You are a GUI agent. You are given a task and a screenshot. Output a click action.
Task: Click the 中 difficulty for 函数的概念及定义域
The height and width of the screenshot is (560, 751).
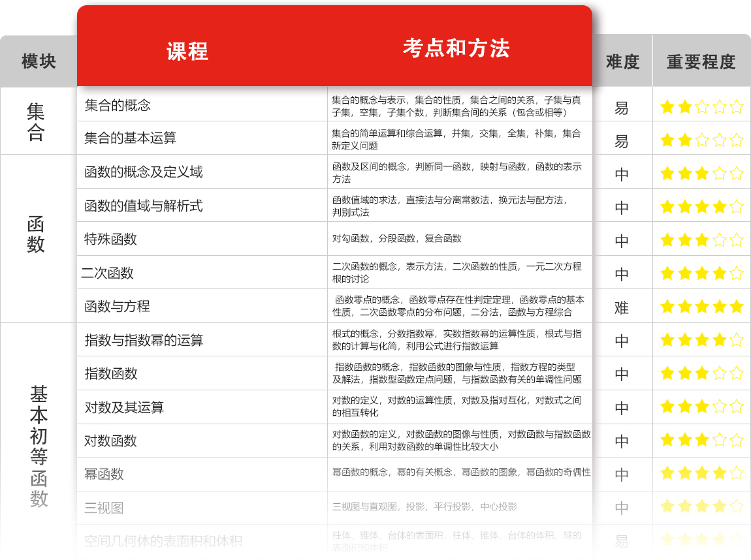tap(622, 175)
